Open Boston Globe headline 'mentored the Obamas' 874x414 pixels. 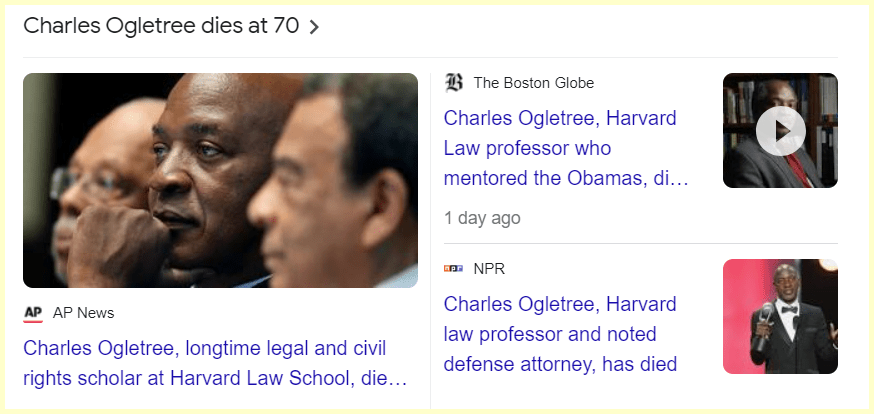pyautogui.click(x=566, y=148)
